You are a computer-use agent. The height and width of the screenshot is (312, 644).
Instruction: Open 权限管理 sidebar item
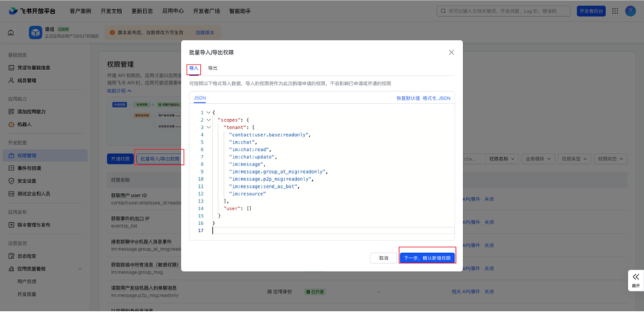[45, 156]
